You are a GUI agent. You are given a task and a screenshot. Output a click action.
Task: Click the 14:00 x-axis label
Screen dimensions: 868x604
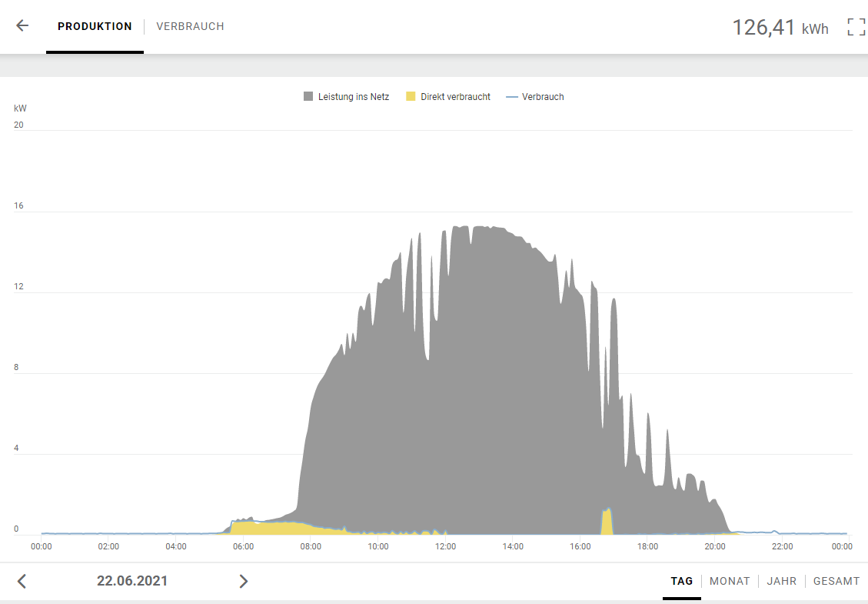[513, 546]
